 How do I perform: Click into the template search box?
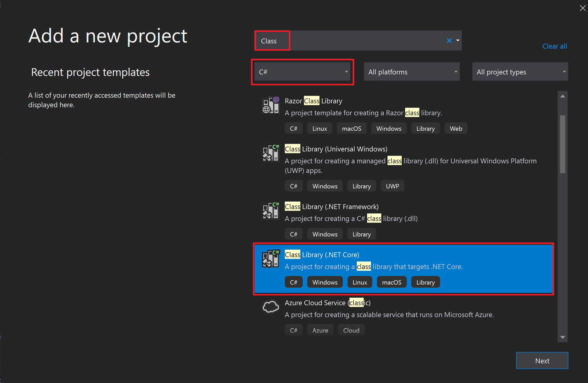click(x=362, y=41)
